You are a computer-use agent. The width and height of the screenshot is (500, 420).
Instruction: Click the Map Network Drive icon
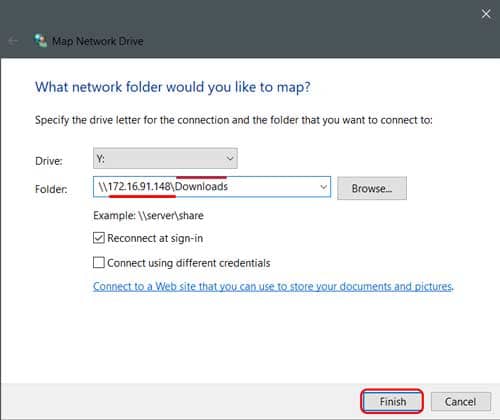click(41, 41)
